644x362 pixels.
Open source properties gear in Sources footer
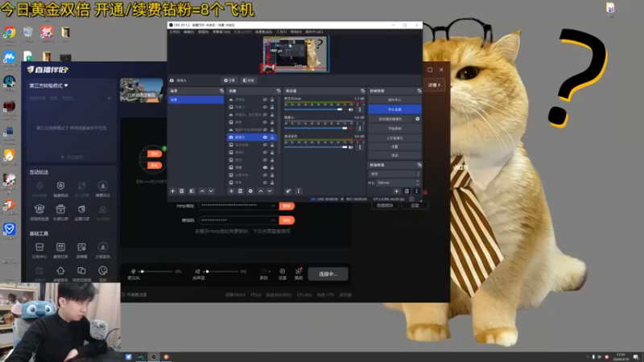click(x=250, y=191)
